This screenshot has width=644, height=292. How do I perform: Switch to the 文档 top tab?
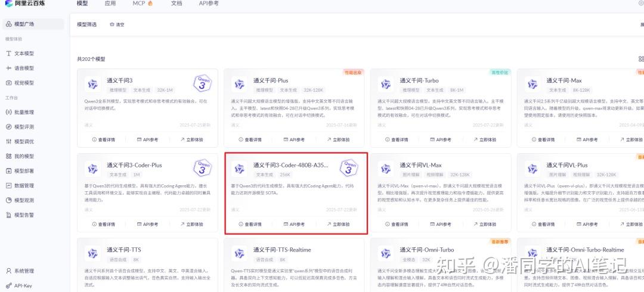click(x=177, y=4)
